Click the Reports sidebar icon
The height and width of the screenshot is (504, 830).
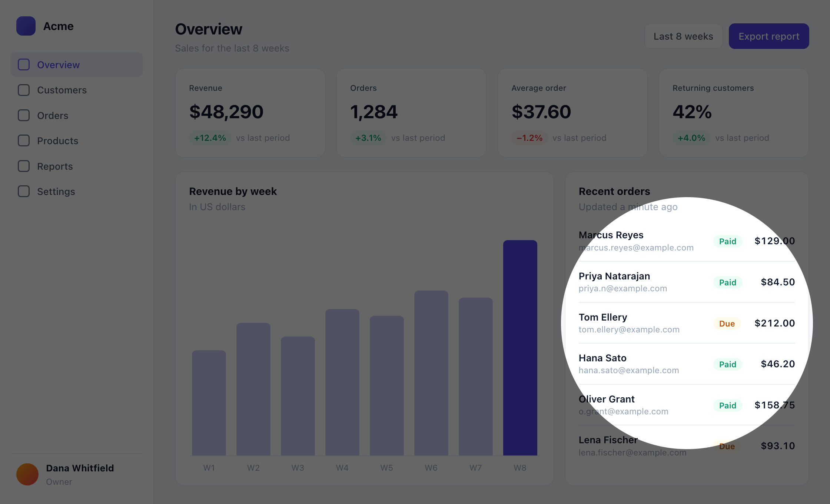point(24,166)
